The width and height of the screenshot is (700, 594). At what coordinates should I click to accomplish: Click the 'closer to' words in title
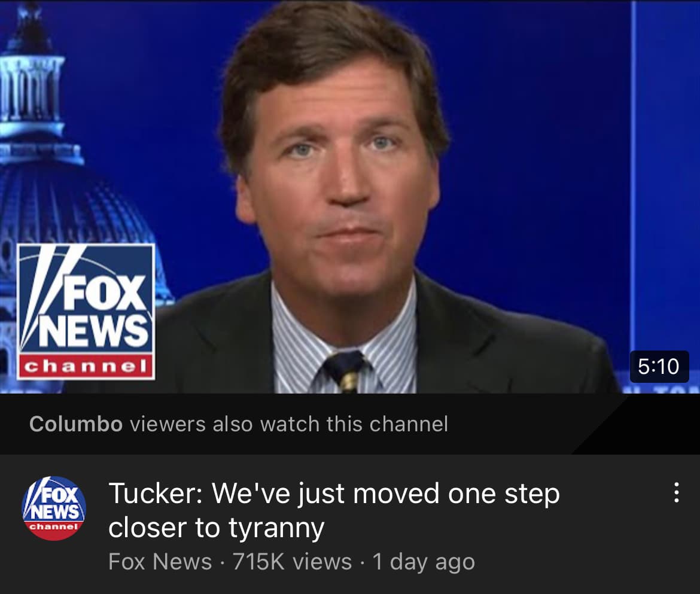(165, 527)
